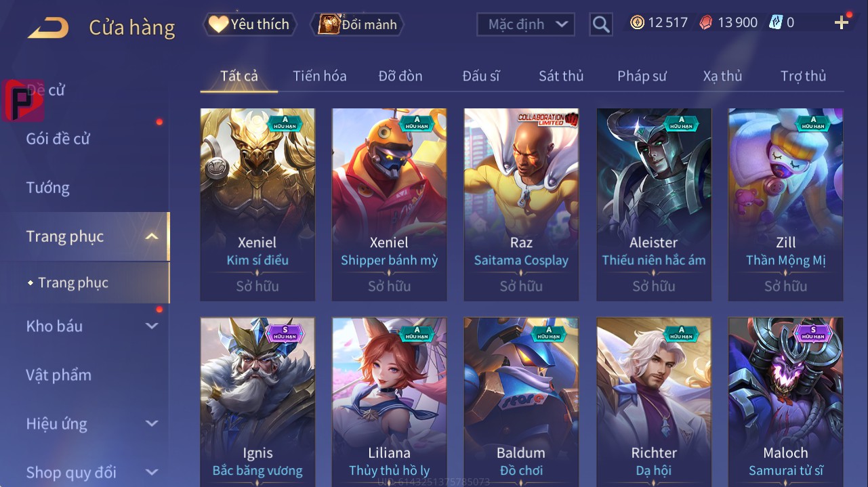Open the red P overlay icon

[x=23, y=100]
